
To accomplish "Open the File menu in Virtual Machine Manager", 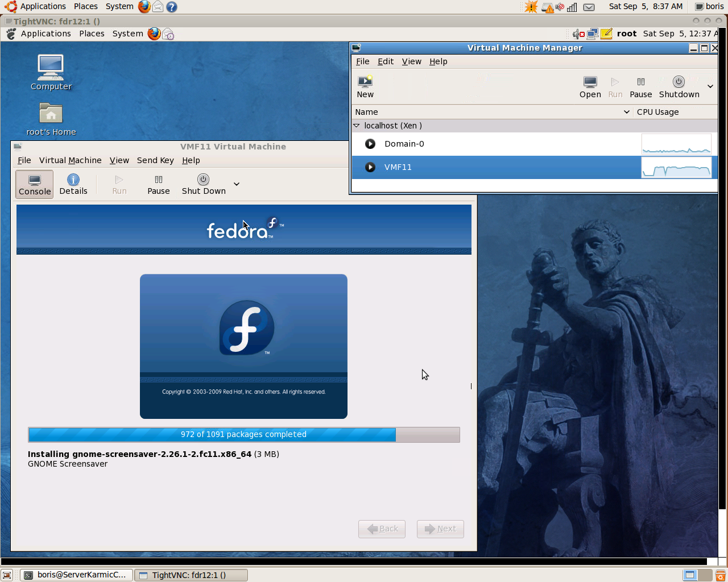I will 363,61.
